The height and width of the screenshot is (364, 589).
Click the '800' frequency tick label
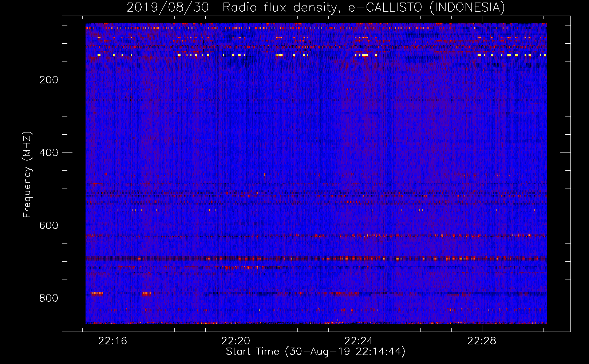49,298
